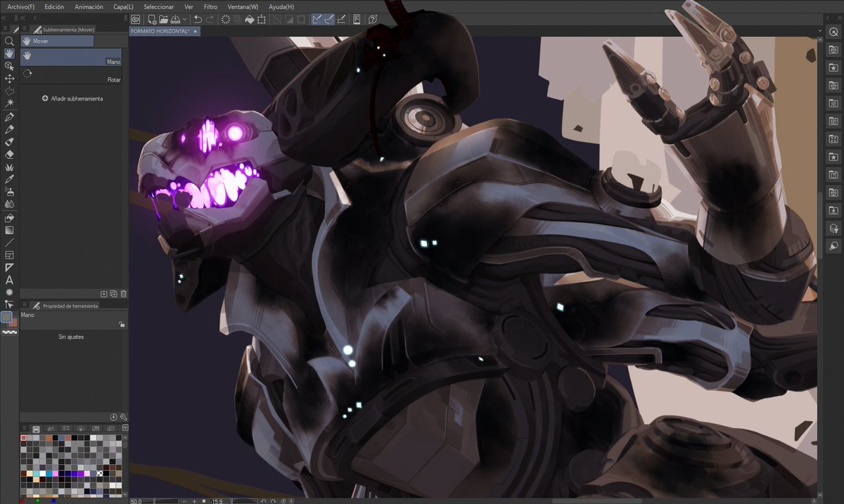Select the Auto select magic wand tool
The image size is (844, 504).
(10, 103)
